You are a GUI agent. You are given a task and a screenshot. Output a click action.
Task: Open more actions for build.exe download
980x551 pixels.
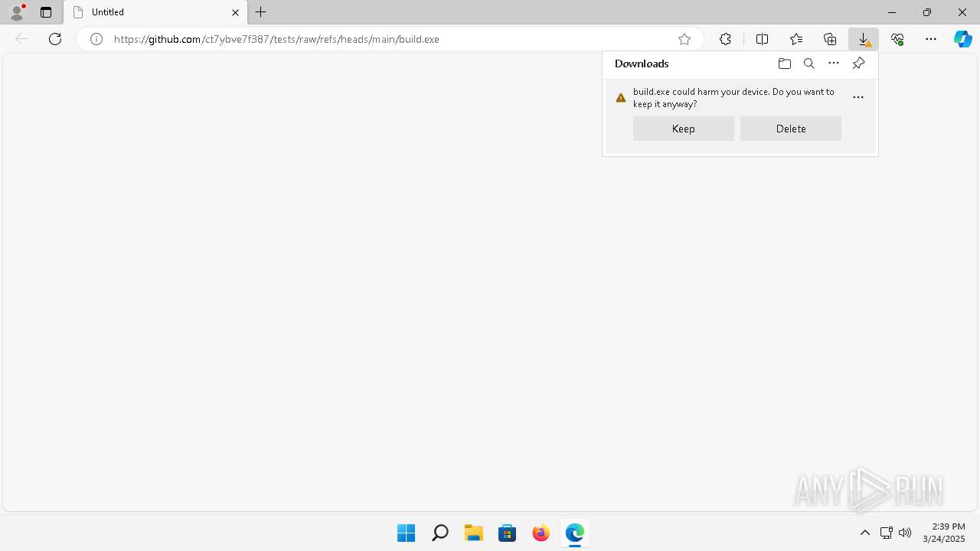[x=858, y=97]
